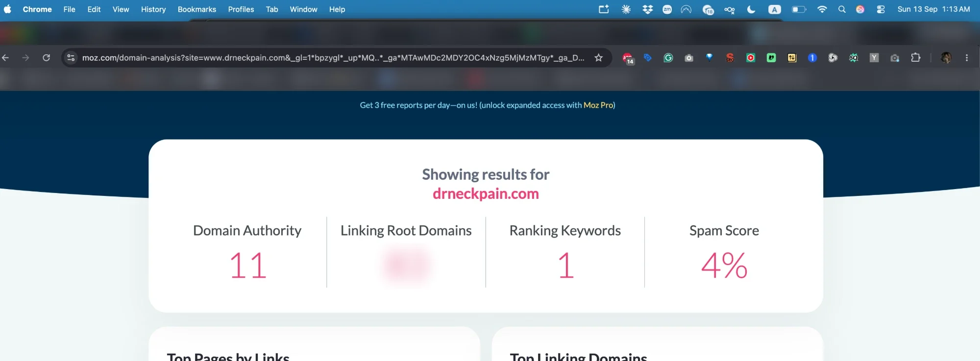The image size is (980, 361).
Task: Open the Grammarly extension icon
Action: point(668,58)
